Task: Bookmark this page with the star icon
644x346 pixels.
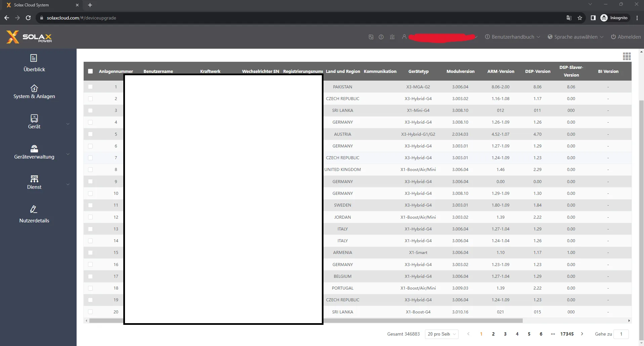Action: (x=579, y=18)
